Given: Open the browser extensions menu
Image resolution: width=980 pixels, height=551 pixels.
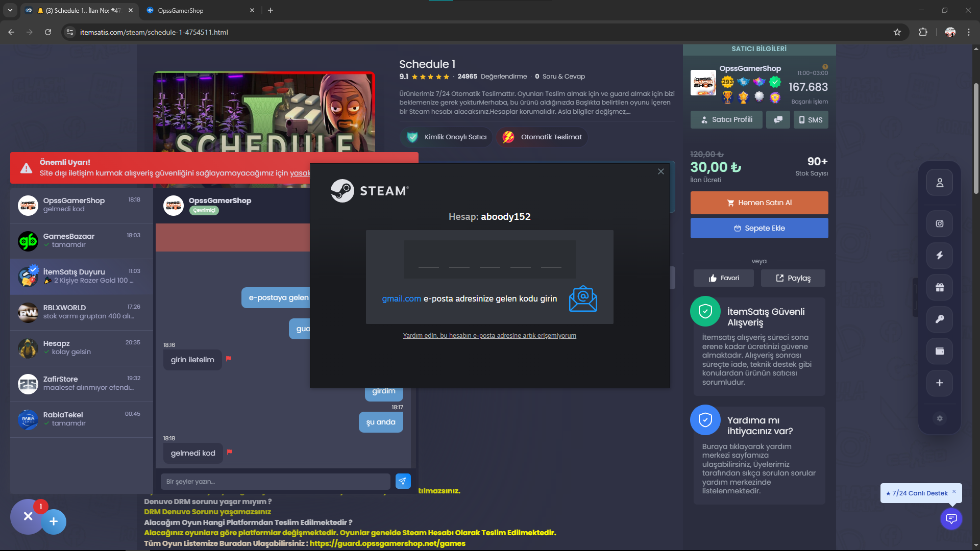Looking at the screenshot, I should 923,32.
